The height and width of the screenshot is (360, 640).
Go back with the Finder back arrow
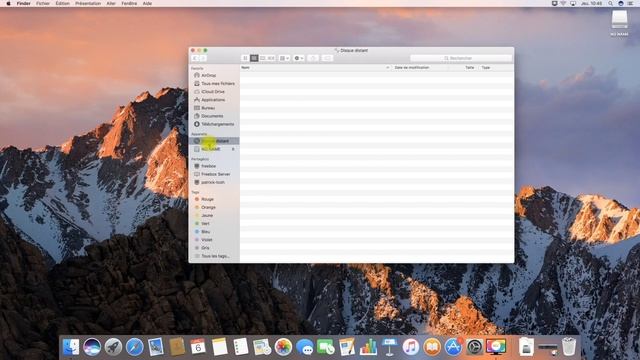click(x=195, y=58)
